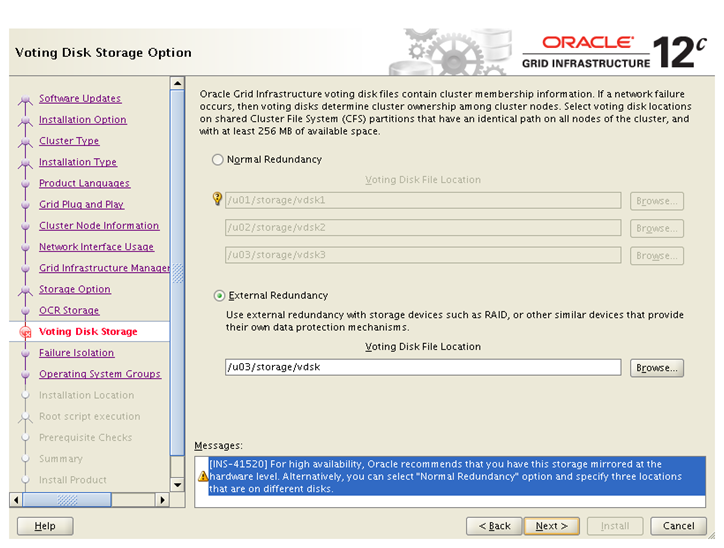Image resolution: width=724 pixels, height=548 pixels.
Task: Open Grid Infrastructure Management step
Action: tap(104, 268)
